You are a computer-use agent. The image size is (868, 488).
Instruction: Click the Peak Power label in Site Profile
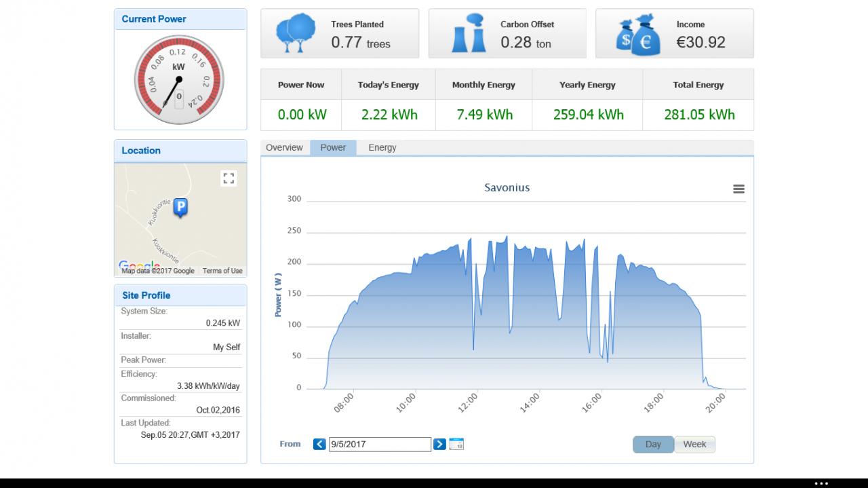click(x=143, y=360)
